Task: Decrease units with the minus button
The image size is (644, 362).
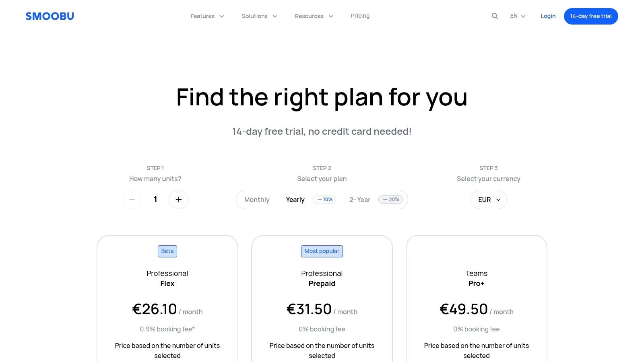Action: 132,200
